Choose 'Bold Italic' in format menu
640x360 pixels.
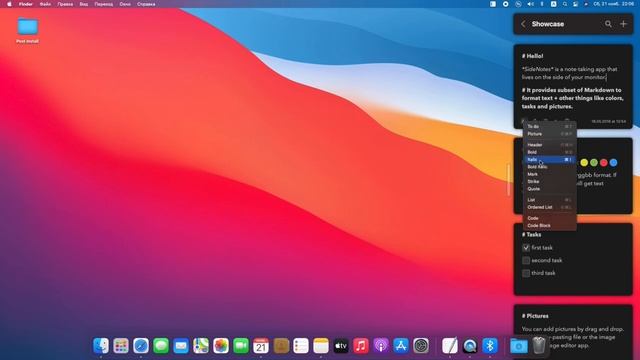pos(549,167)
